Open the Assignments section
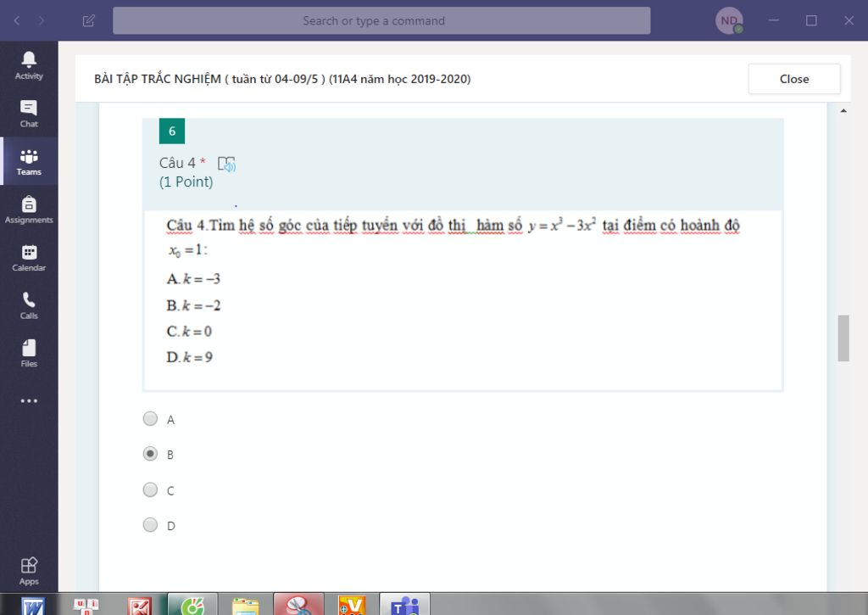 pos(29,210)
